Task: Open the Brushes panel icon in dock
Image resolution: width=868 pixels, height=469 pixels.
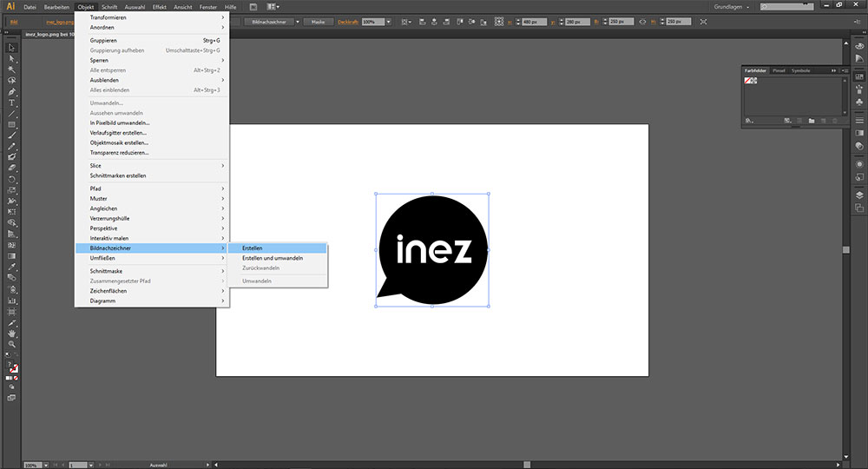Action: (x=859, y=89)
